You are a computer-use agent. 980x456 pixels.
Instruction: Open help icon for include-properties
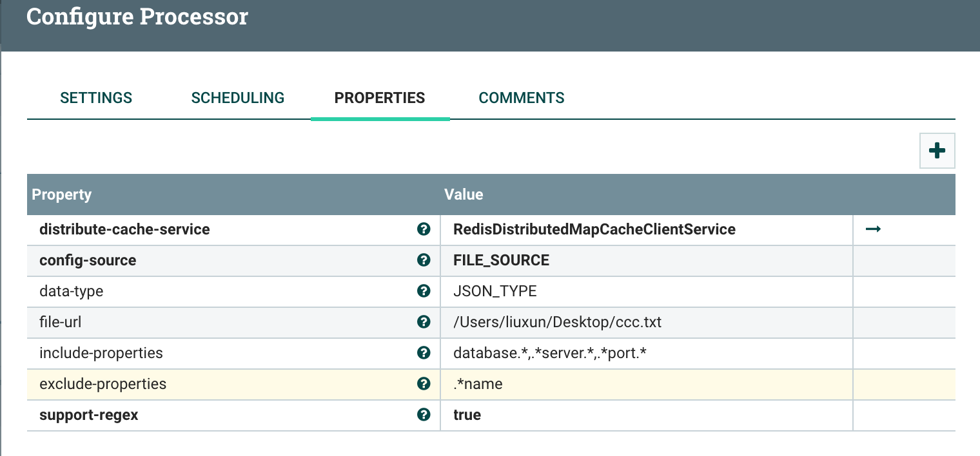[x=424, y=353]
